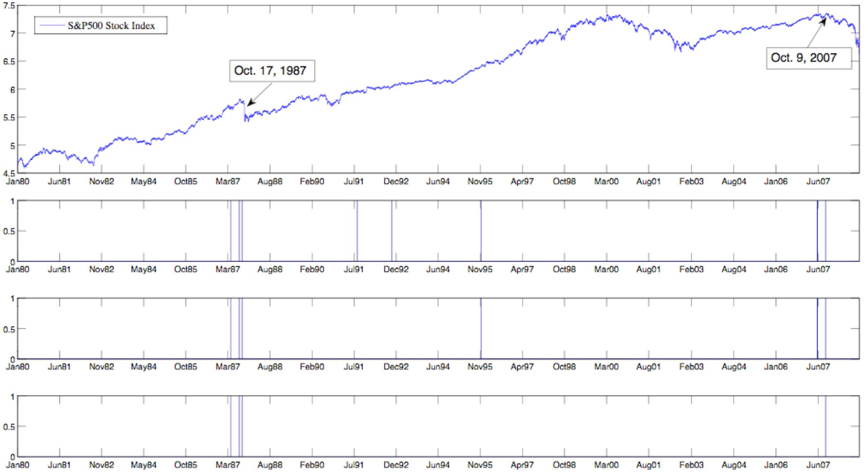Viewport: 868px width, 474px height.
Task: Click the y-axis value 6 on the S&P500 chart
Action: pos(12,89)
